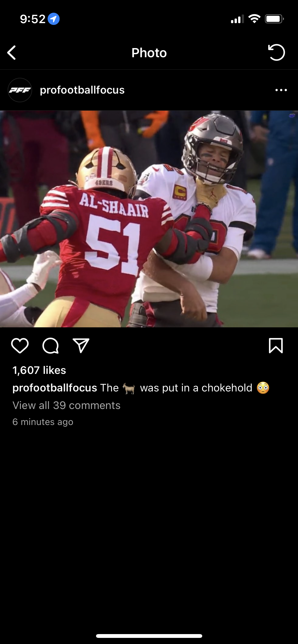Viewport: 298px width, 644px height.
Task: Open profootballfocus username in post header
Action: (82, 90)
